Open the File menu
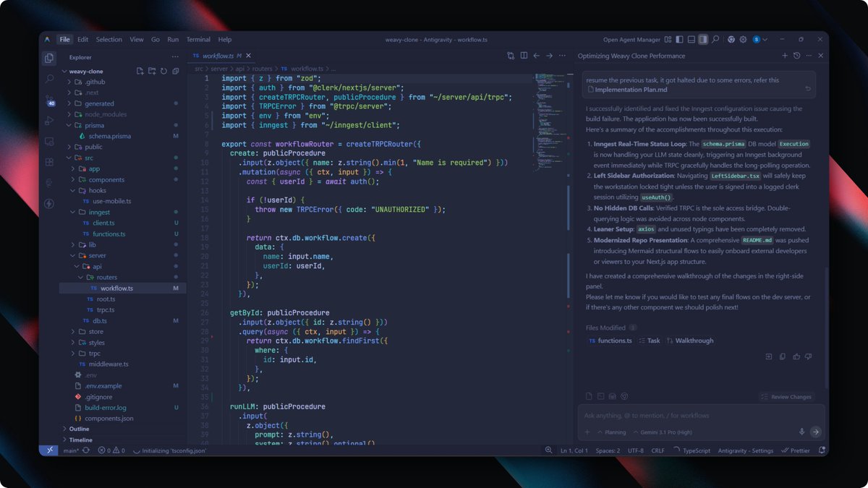868x488 pixels. click(x=65, y=40)
